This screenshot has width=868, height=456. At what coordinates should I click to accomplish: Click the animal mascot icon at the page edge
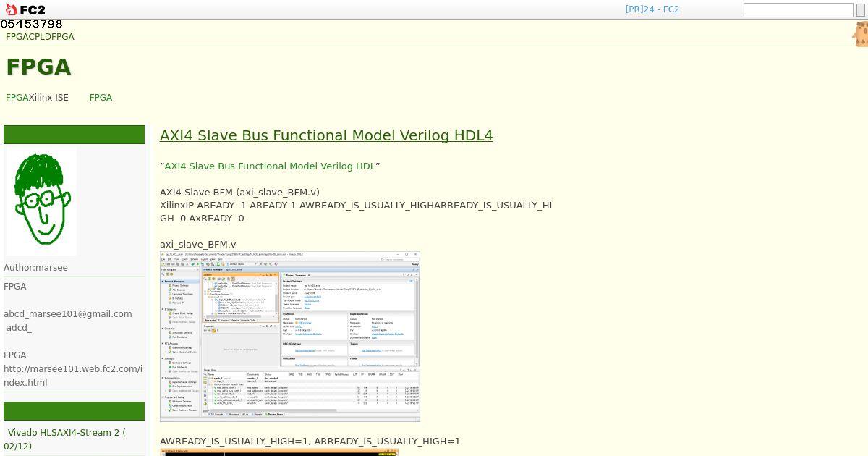(860, 34)
